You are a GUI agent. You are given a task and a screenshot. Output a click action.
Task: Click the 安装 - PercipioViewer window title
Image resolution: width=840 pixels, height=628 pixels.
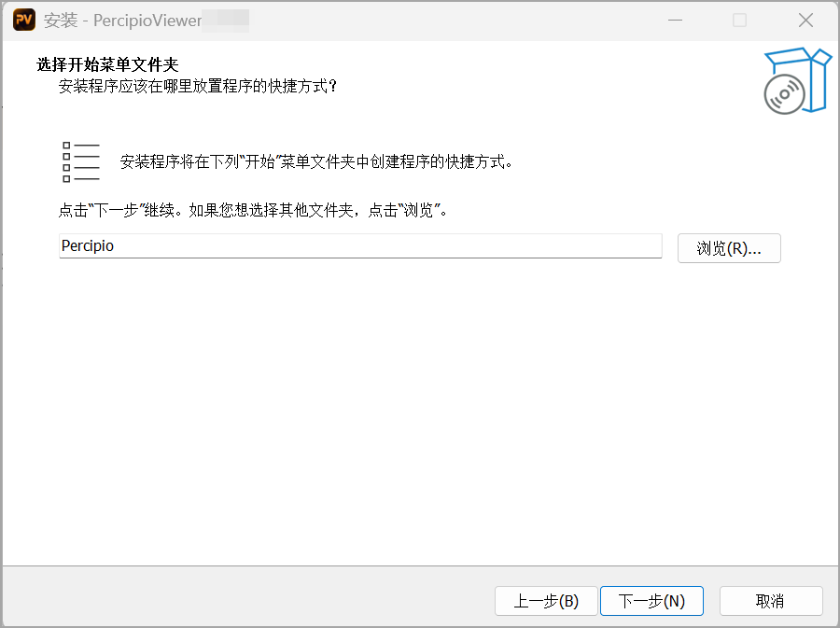[122, 21]
